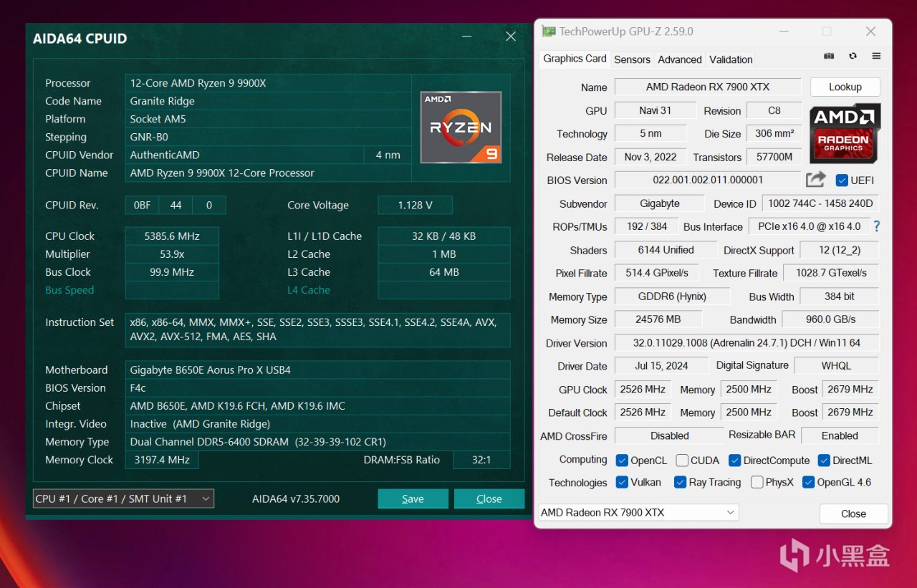Toggle the DirectCompute checkbox
Screen dimensions: 917x588
[x=734, y=461]
